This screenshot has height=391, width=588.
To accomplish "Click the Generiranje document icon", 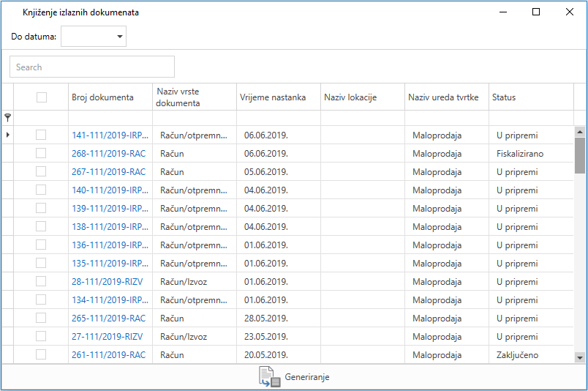I will click(x=269, y=377).
